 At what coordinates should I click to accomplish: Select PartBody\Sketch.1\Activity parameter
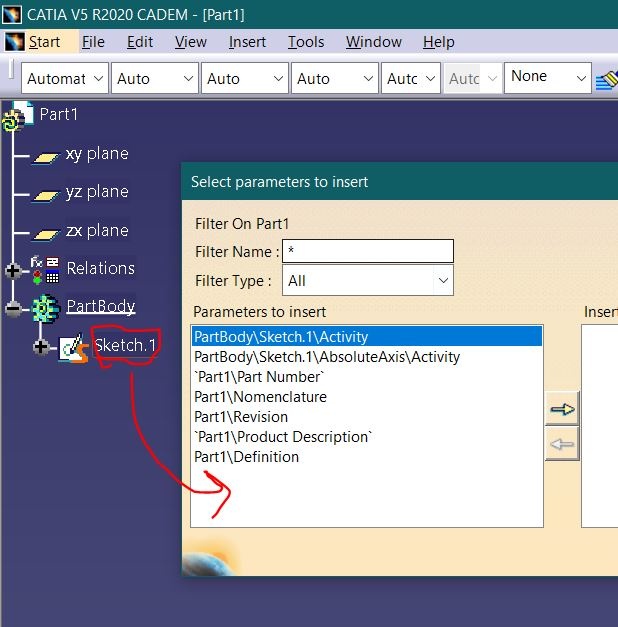367,336
